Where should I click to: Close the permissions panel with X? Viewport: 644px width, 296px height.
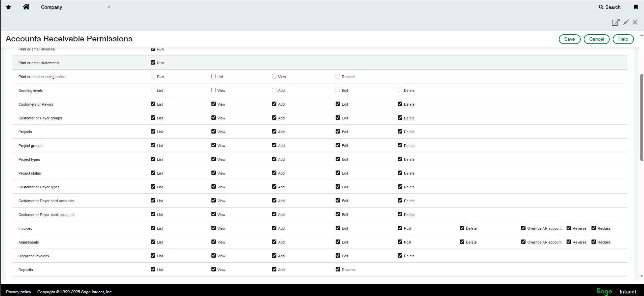[635, 23]
